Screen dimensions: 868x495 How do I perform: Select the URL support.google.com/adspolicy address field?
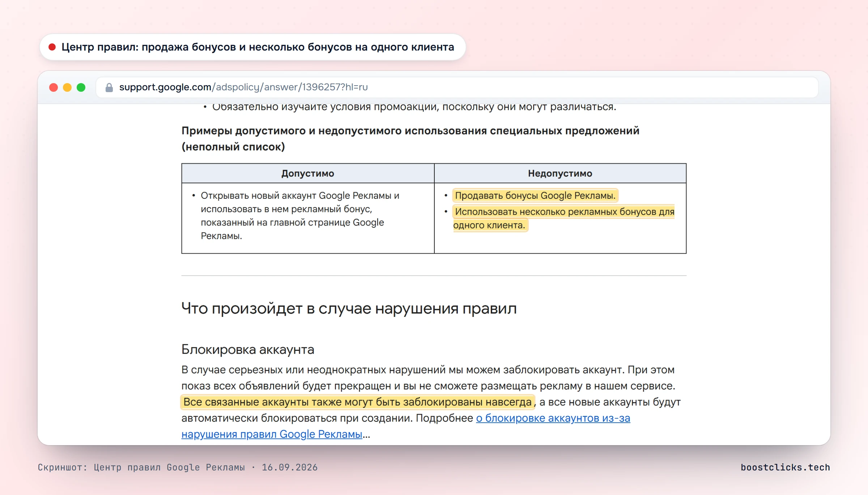click(457, 87)
